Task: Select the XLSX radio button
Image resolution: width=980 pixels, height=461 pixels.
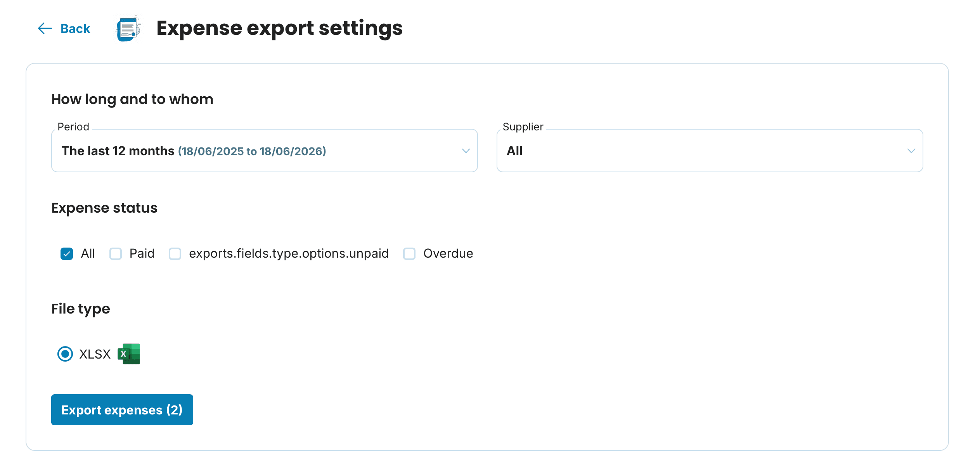Action: [65, 354]
